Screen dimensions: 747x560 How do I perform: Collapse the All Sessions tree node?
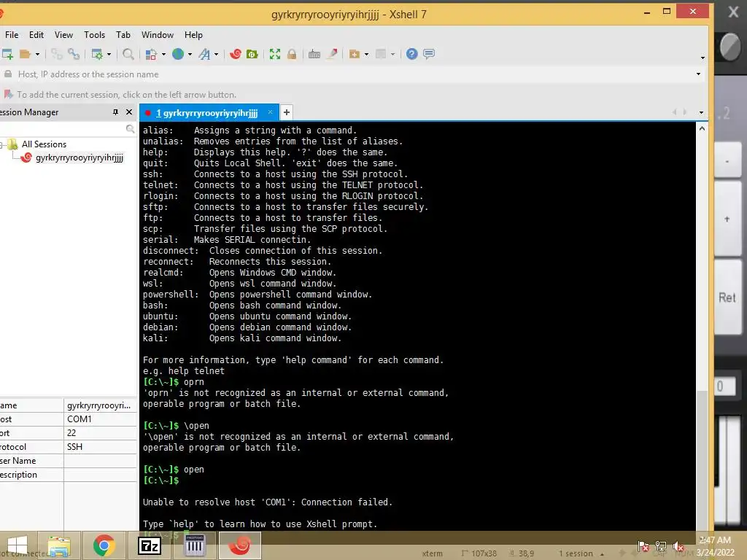pos(1,144)
